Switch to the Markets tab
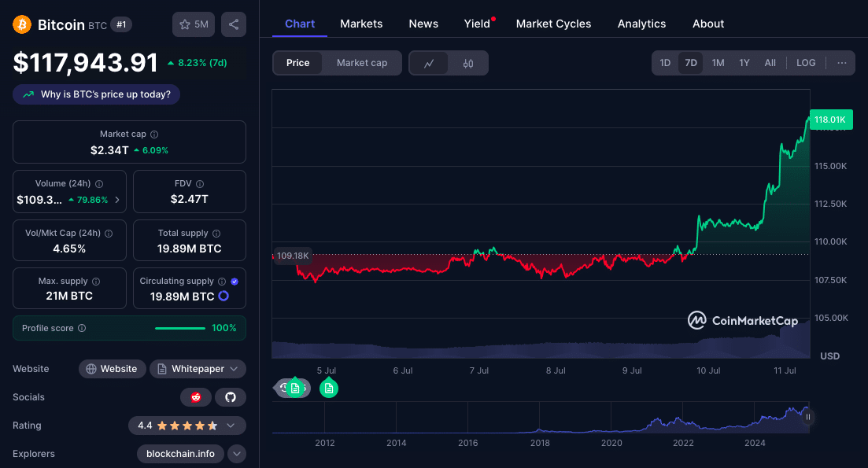The height and width of the screenshot is (468, 868). click(361, 24)
